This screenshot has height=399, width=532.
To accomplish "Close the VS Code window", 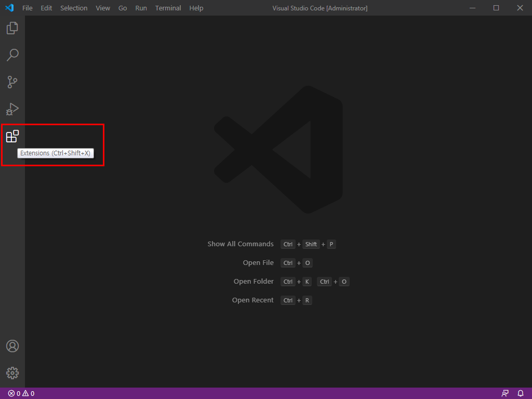I will 520,8.
